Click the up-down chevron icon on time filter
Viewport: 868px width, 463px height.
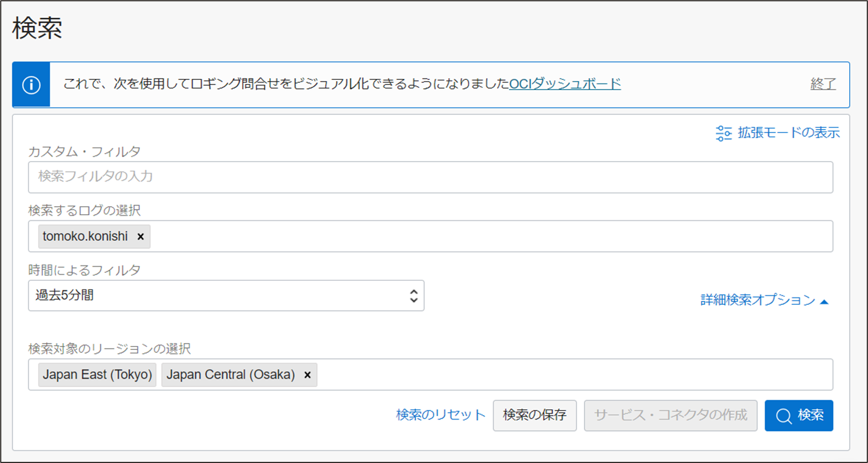click(413, 295)
